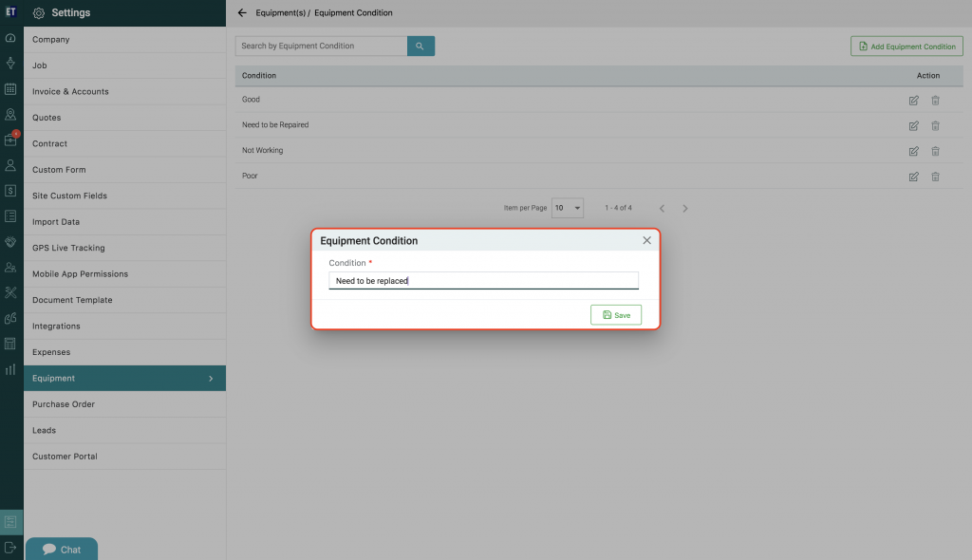Select the 'Not Working' row text
The width and height of the screenshot is (972, 560).
[262, 150]
